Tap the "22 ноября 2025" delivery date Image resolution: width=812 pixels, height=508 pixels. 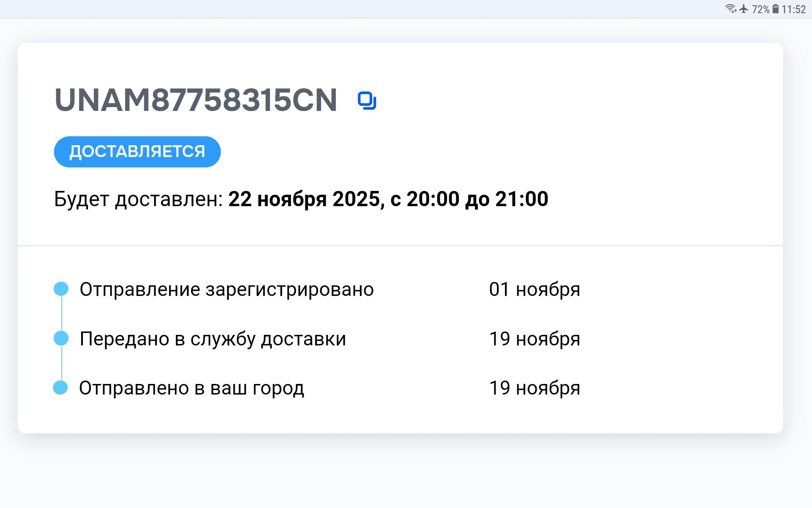pos(304,199)
